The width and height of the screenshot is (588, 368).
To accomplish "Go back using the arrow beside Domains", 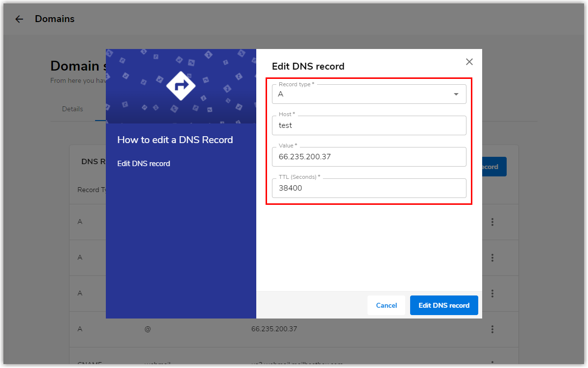I will point(19,19).
